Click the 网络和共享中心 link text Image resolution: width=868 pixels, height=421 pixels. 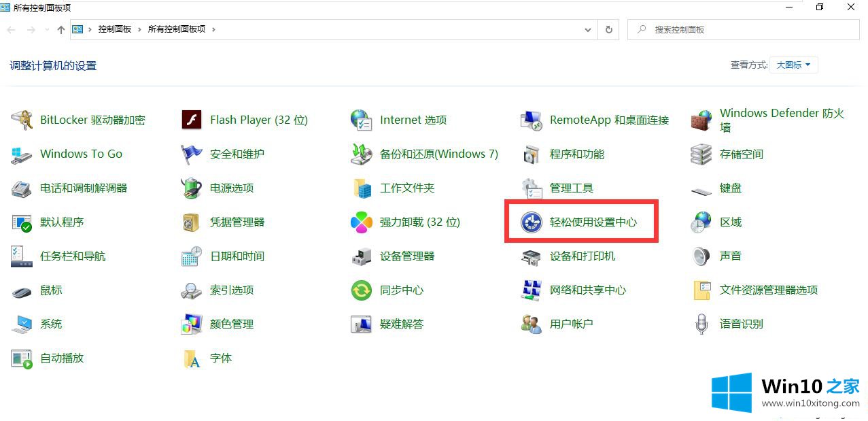pyautogui.click(x=588, y=290)
